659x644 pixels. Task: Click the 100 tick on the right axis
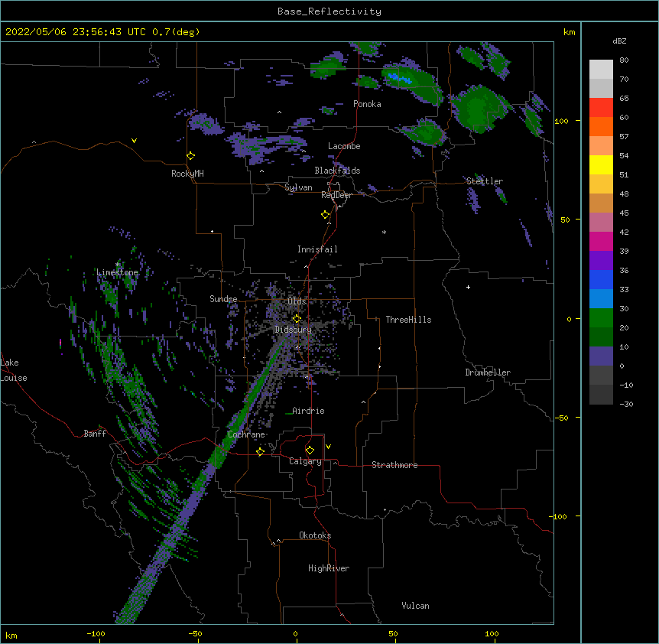coord(561,121)
